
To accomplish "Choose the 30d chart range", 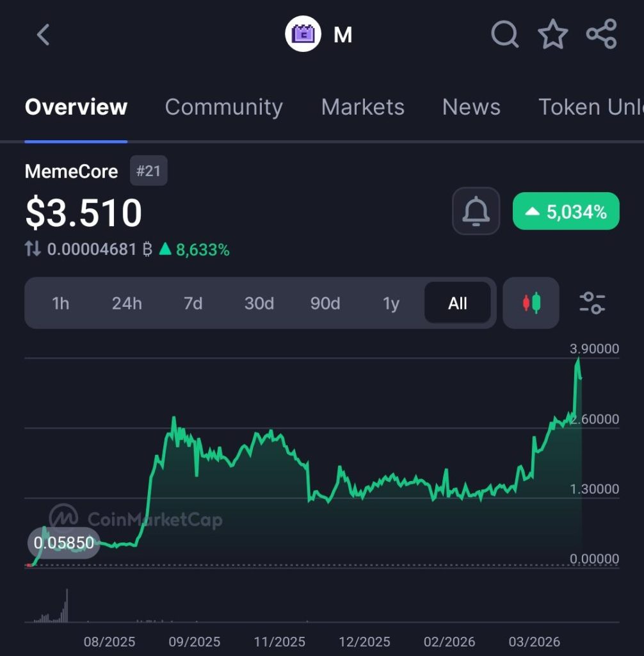I will point(259,303).
